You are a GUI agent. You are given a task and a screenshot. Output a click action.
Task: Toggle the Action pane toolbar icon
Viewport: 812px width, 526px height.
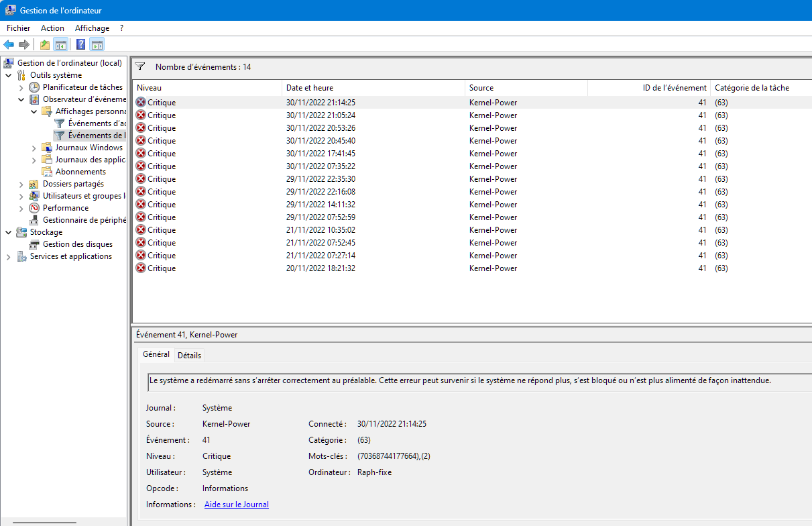coord(97,45)
